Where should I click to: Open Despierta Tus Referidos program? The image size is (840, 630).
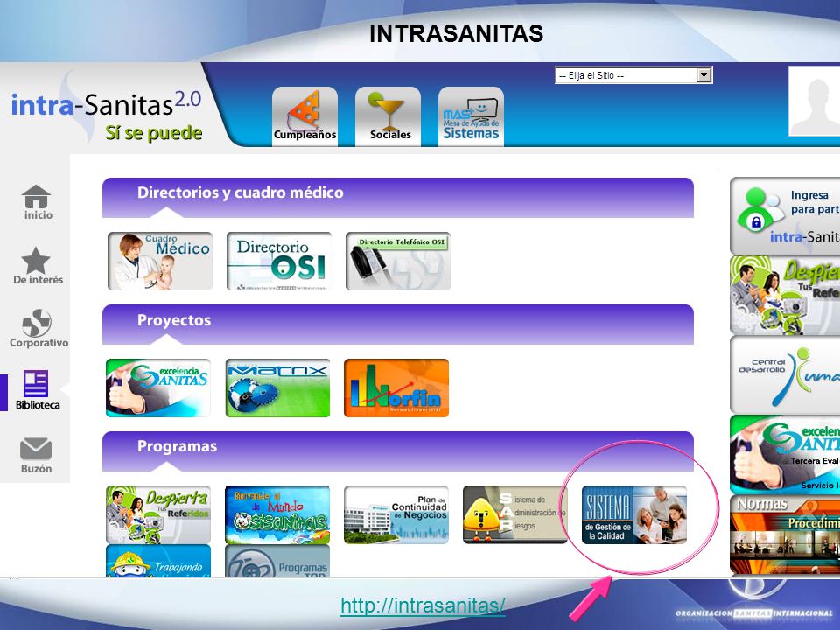coord(158,514)
